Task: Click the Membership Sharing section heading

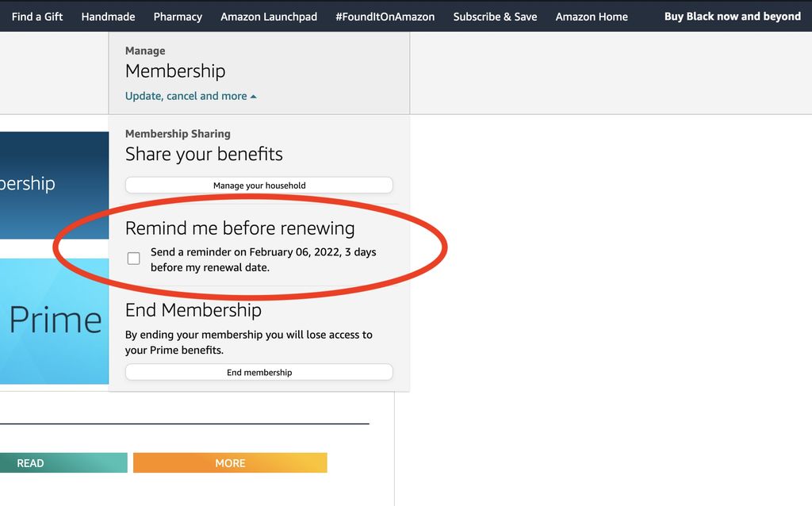Action: click(178, 133)
